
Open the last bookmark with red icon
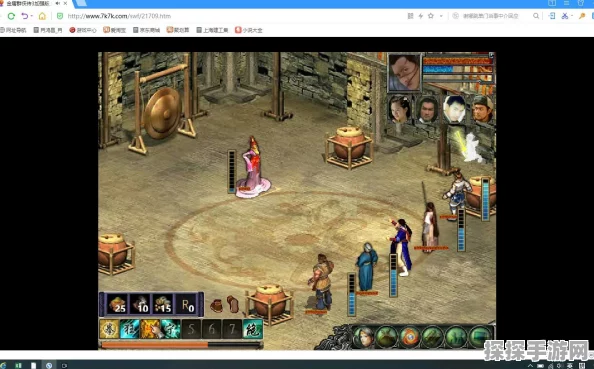(249, 30)
